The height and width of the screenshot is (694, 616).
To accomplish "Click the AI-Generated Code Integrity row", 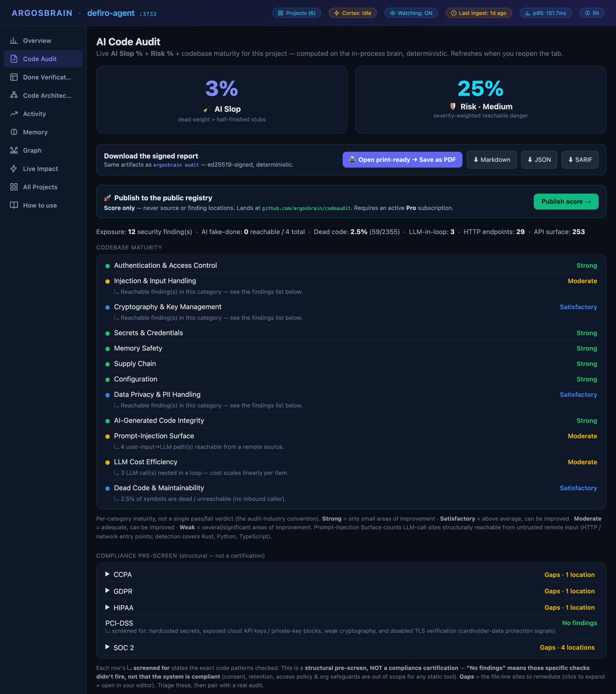I will point(351,420).
